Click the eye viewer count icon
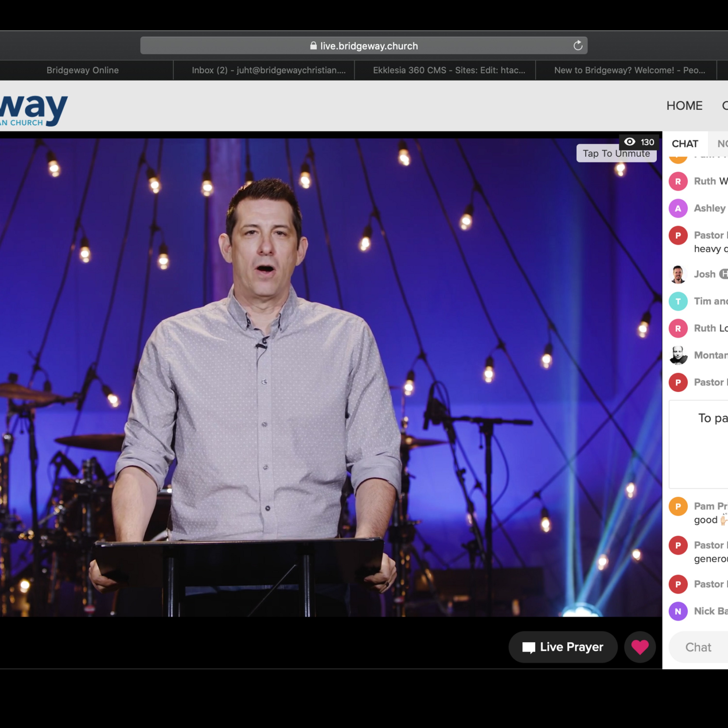 pyautogui.click(x=630, y=142)
